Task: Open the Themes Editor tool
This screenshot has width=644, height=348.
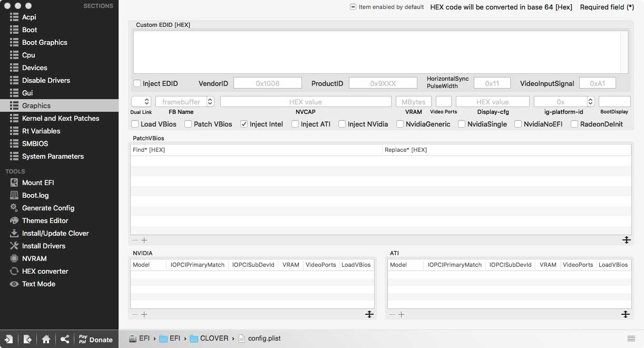Action: tap(45, 220)
